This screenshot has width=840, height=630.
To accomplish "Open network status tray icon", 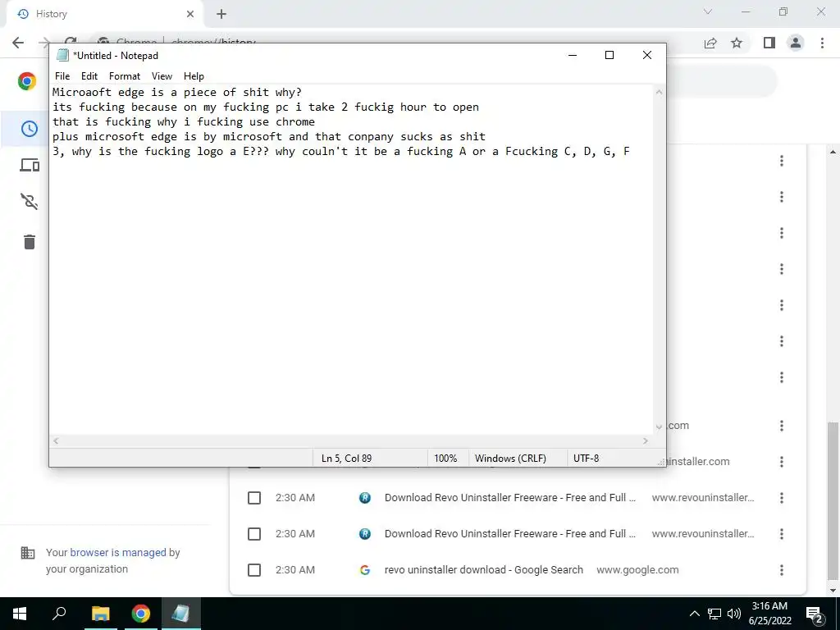I will 714,614.
